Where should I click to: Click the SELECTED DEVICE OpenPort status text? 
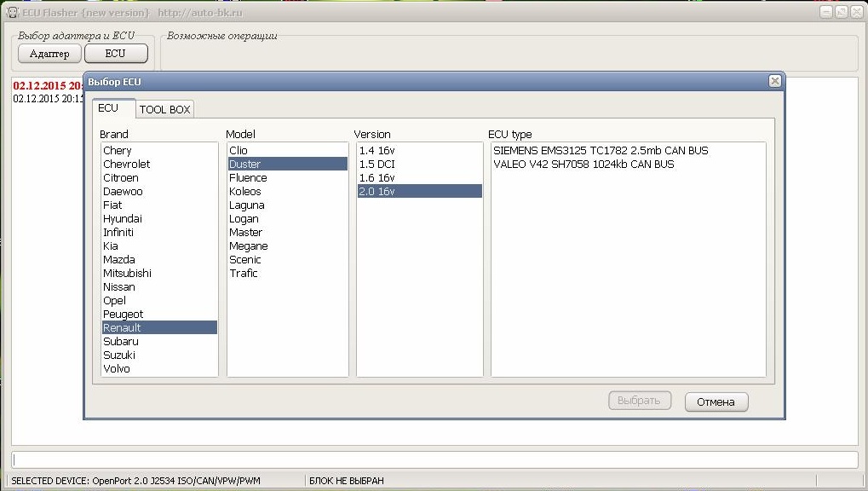click(x=135, y=481)
